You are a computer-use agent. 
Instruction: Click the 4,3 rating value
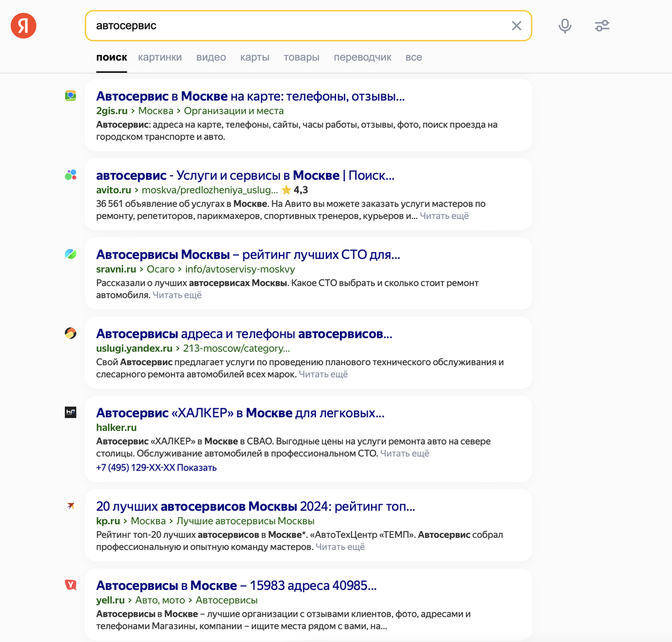click(301, 190)
